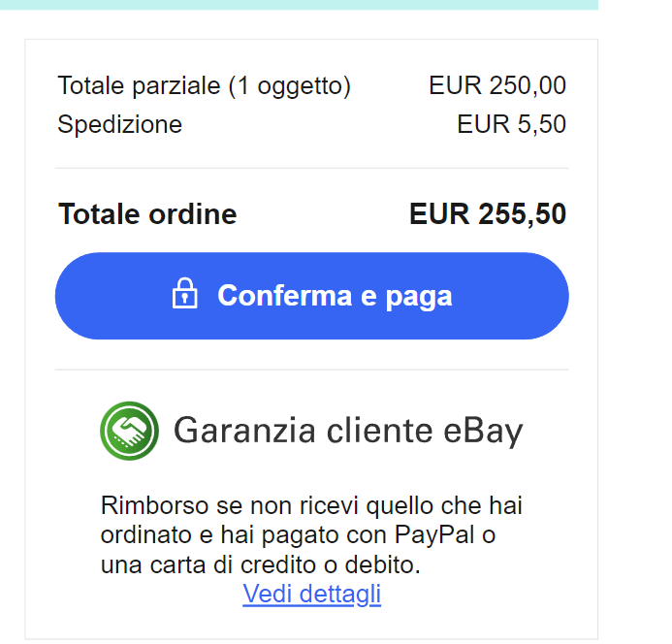Click the word eBay in the guarantee heading

[x=483, y=431]
